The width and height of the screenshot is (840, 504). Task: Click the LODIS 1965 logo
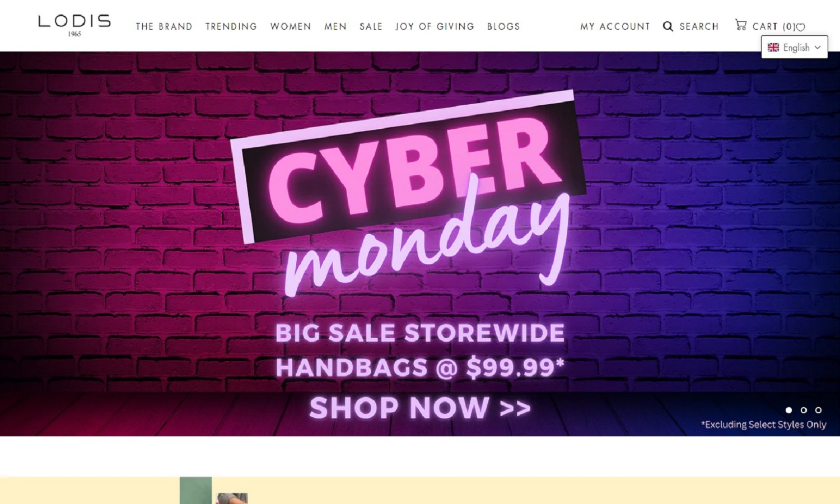pyautogui.click(x=74, y=25)
